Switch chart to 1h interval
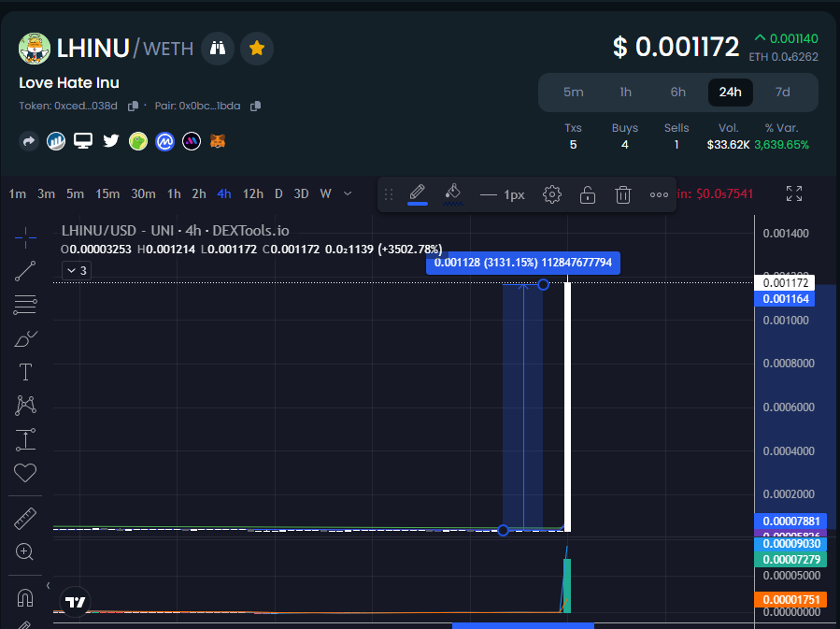 (x=174, y=194)
